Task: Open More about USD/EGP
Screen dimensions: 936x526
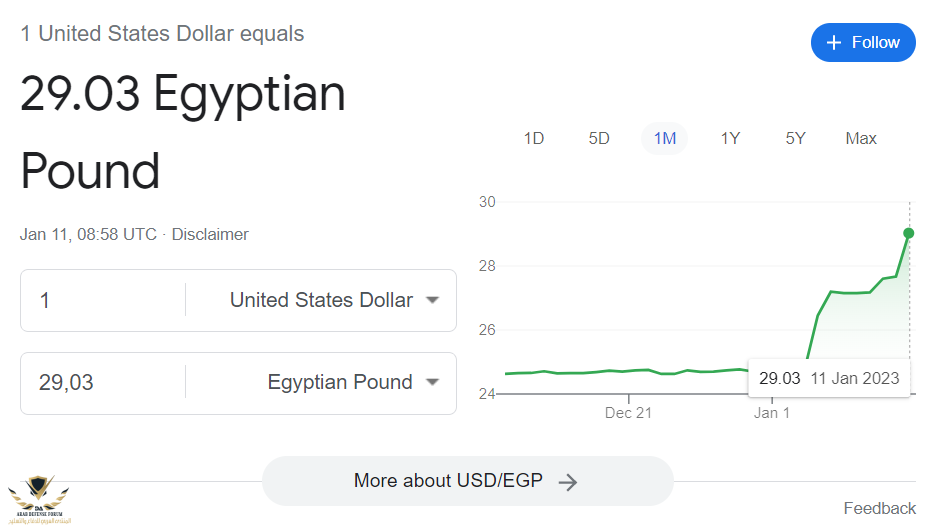Action: click(x=467, y=481)
